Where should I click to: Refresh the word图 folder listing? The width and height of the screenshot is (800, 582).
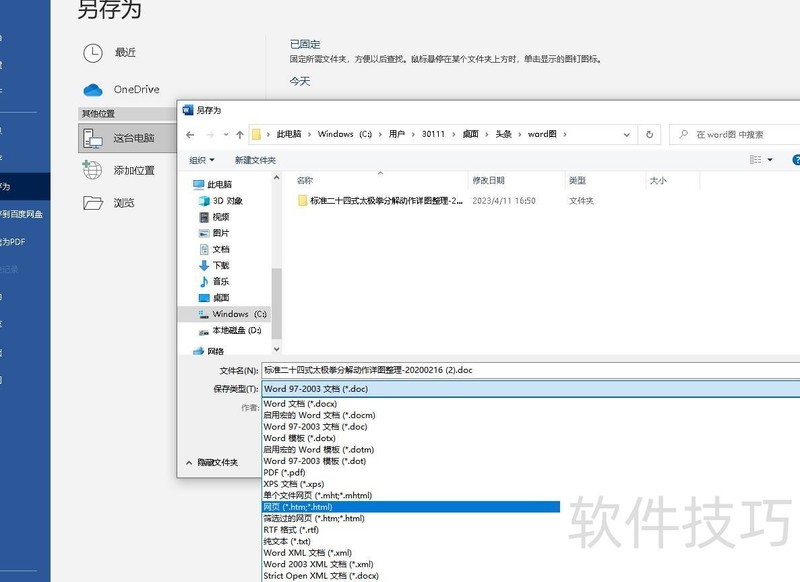point(649,135)
